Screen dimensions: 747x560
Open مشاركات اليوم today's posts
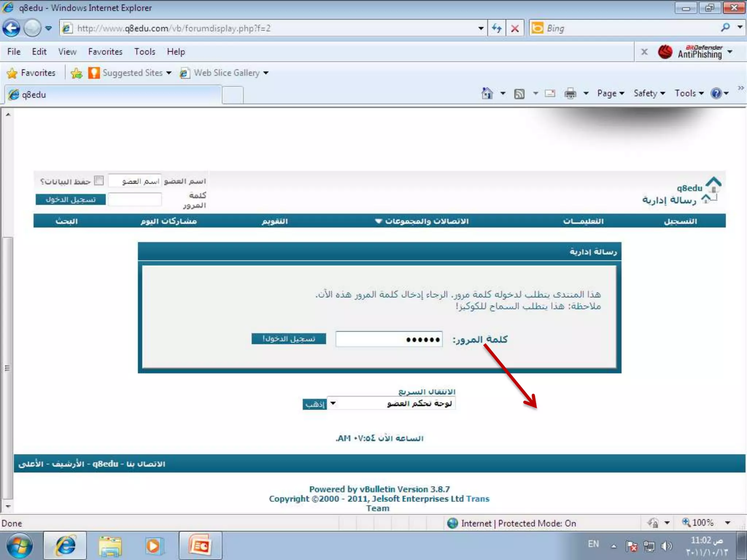169,221
